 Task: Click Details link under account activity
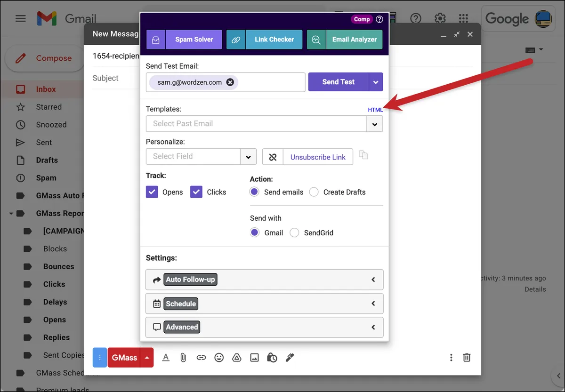tap(535, 289)
